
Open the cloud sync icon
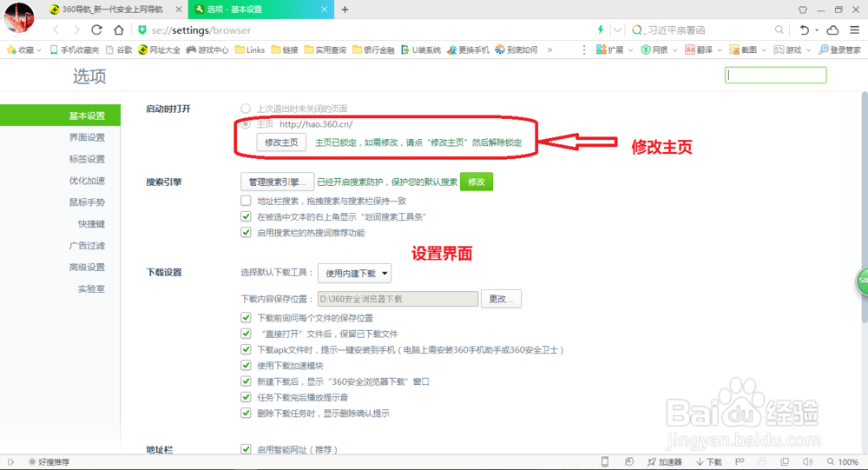point(832,30)
